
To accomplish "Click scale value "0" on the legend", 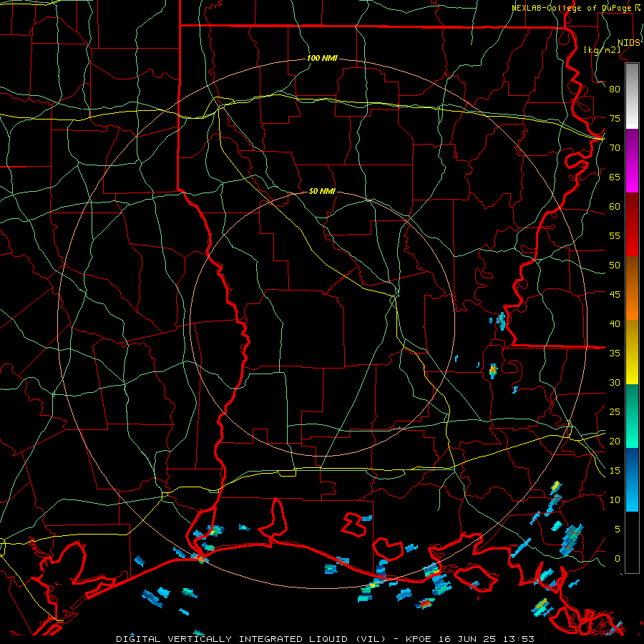I will coord(618,559).
